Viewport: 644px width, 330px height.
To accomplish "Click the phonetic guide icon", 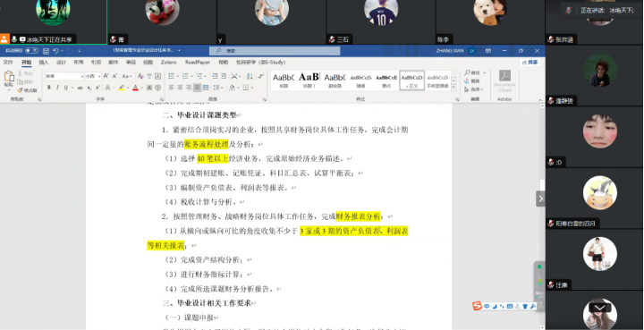I will click(149, 76).
